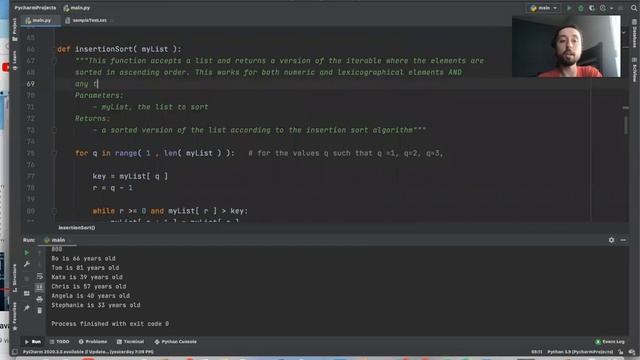Open the Terminal tool window tab
The image size is (640, 360).
(130, 342)
